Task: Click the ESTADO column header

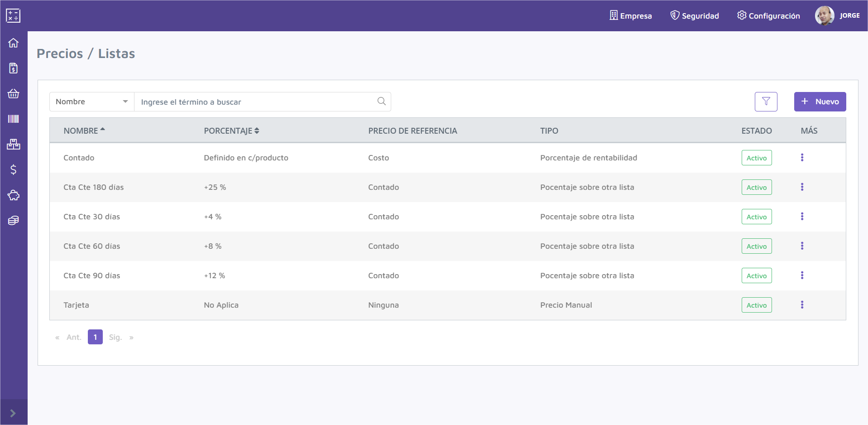Action: 756,130
